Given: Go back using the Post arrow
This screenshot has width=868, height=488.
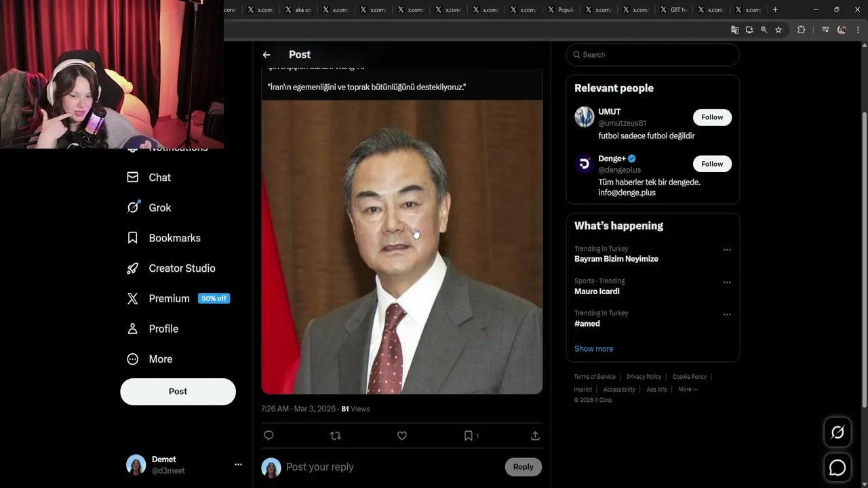Looking at the screenshot, I should (267, 55).
